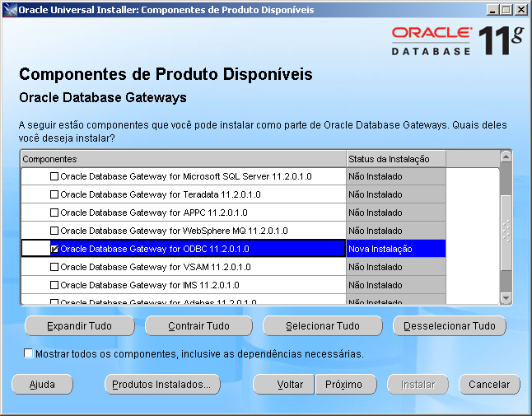Proceed with Próximo button

[x=346, y=385]
